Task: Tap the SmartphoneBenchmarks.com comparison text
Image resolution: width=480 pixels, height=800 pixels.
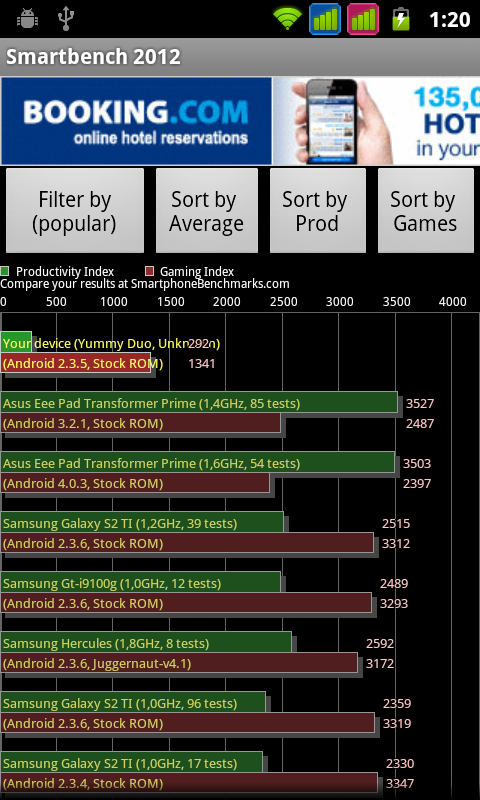Action: point(145,284)
